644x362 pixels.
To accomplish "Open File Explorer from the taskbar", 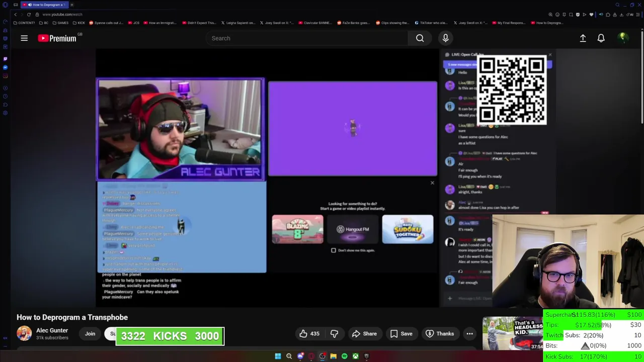I will (x=333, y=356).
